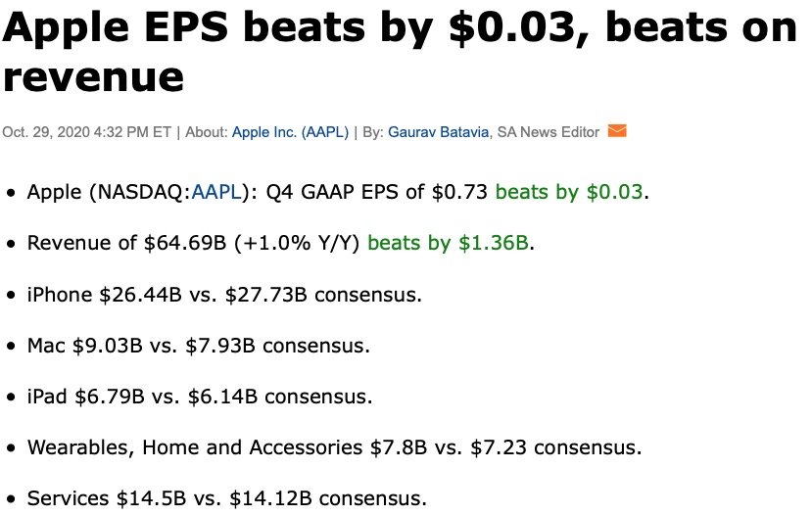Click the "SA News Editor" label
Image resolution: width=812 pixels, height=516 pixels.
548,132
